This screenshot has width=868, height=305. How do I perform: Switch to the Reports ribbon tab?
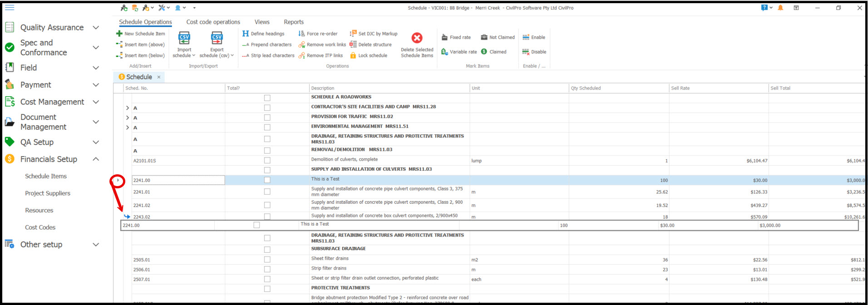[293, 22]
